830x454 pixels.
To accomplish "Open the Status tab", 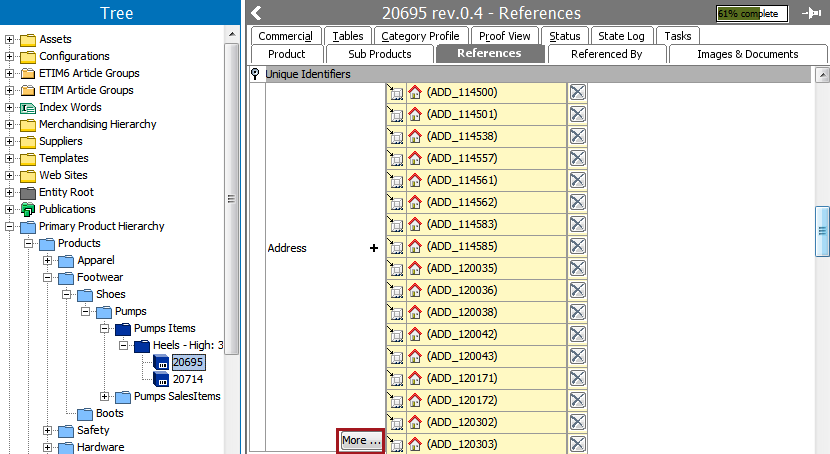I will pyautogui.click(x=565, y=36).
